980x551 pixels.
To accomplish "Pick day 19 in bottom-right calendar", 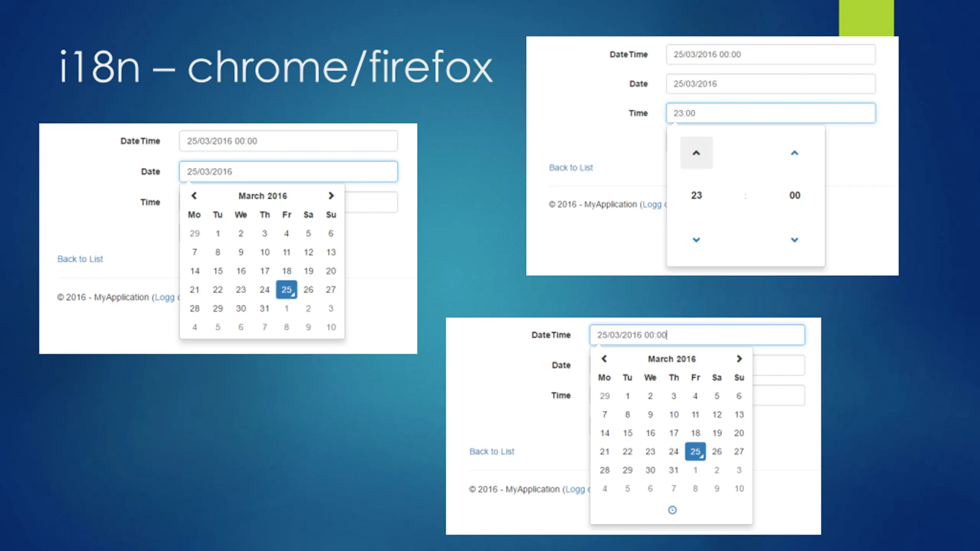I will [717, 433].
